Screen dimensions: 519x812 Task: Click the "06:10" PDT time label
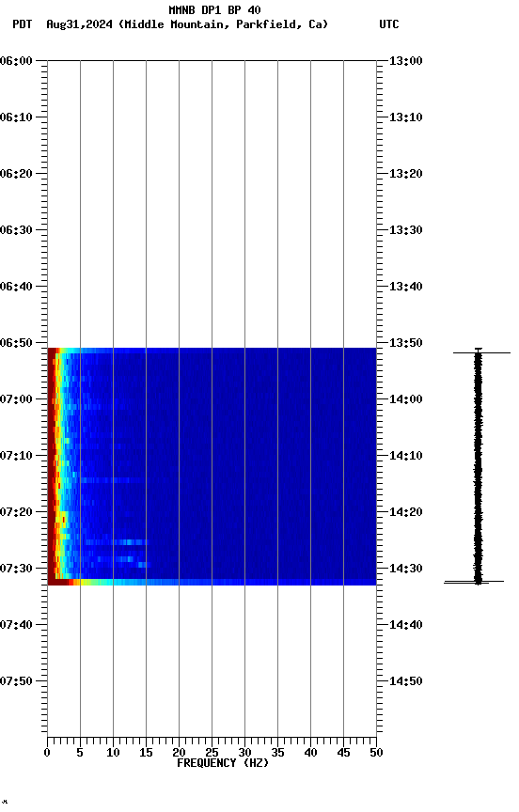pyautogui.click(x=16, y=117)
